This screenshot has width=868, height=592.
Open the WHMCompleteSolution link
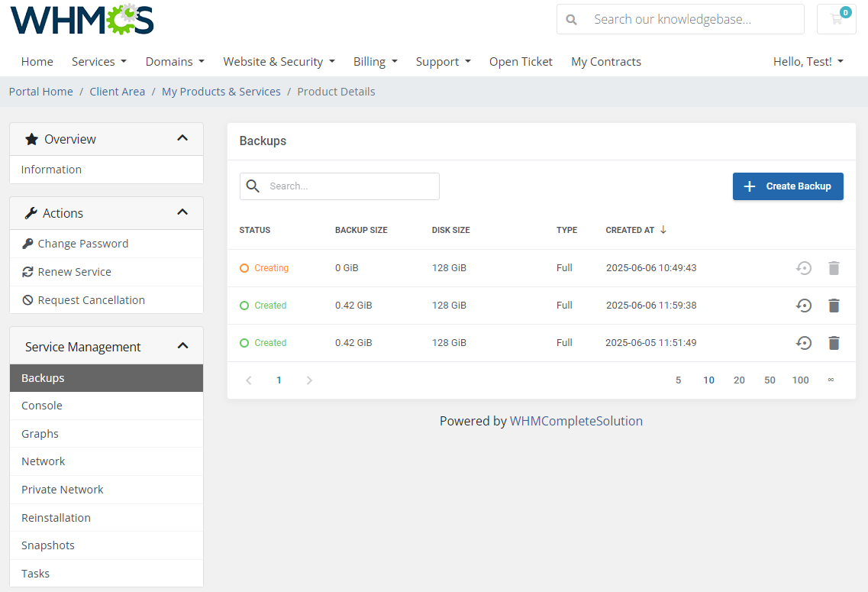click(x=576, y=421)
